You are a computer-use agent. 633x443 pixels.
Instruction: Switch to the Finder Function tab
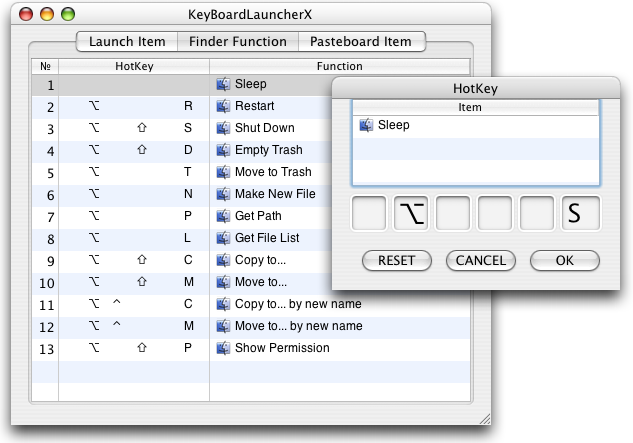(238, 42)
